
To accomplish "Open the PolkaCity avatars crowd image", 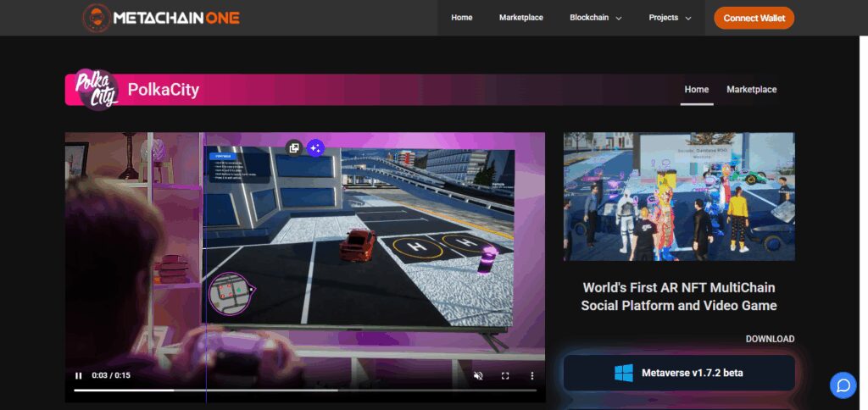I will [679, 197].
